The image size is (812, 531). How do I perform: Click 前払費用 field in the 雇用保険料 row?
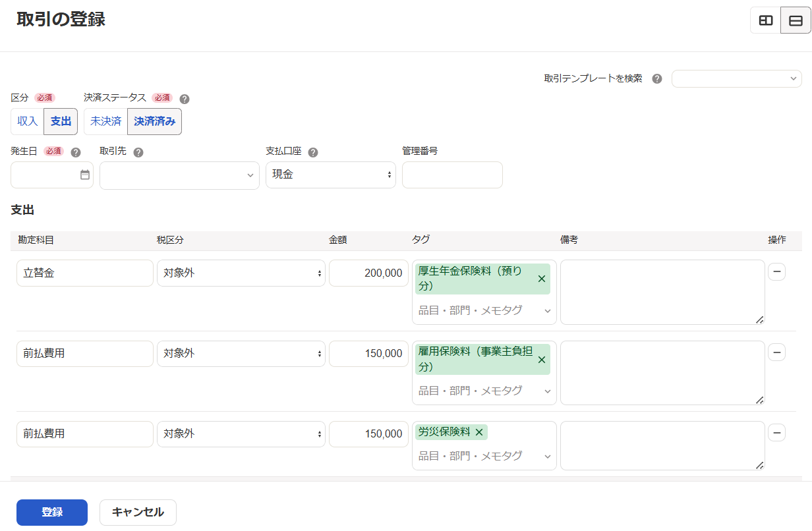tap(85, 353)
